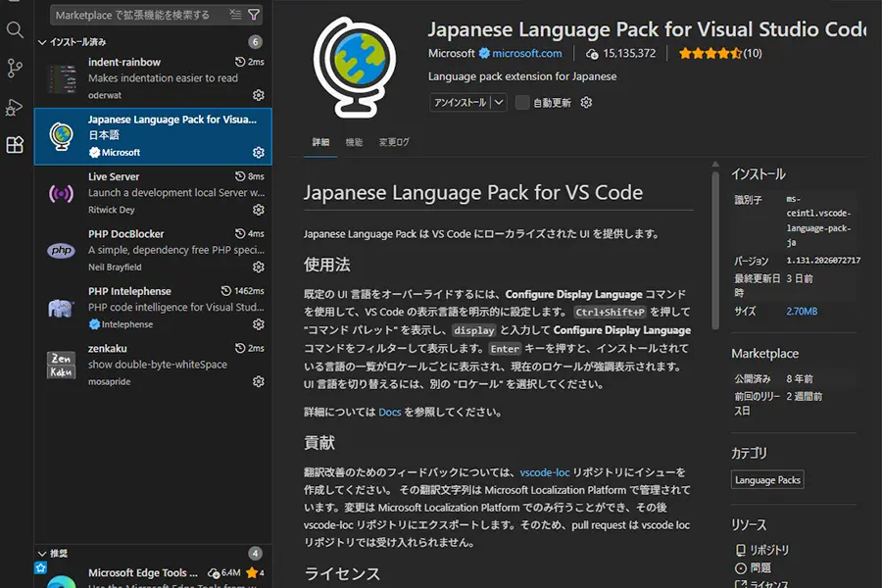Select the zenkaku extension row
This screenshot has height=588, width=882.
pyautogui.click(x=153, y=366)
